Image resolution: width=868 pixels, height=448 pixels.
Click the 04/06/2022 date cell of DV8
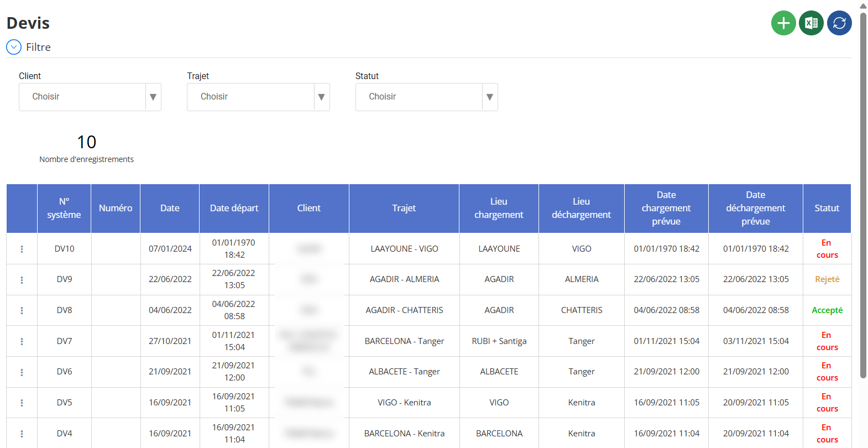pyautogui.click(x=170, y=310)
